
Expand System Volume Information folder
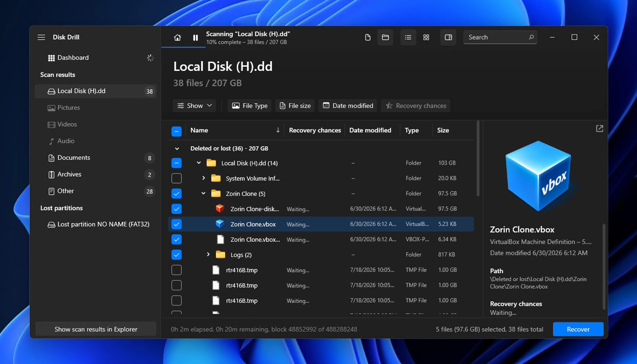203,178
